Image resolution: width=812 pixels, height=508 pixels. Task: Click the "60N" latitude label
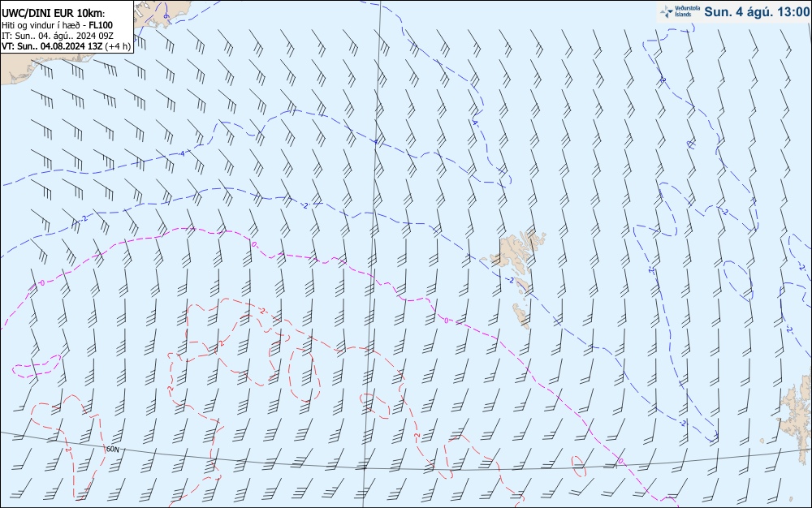click(x=112, y=450)
